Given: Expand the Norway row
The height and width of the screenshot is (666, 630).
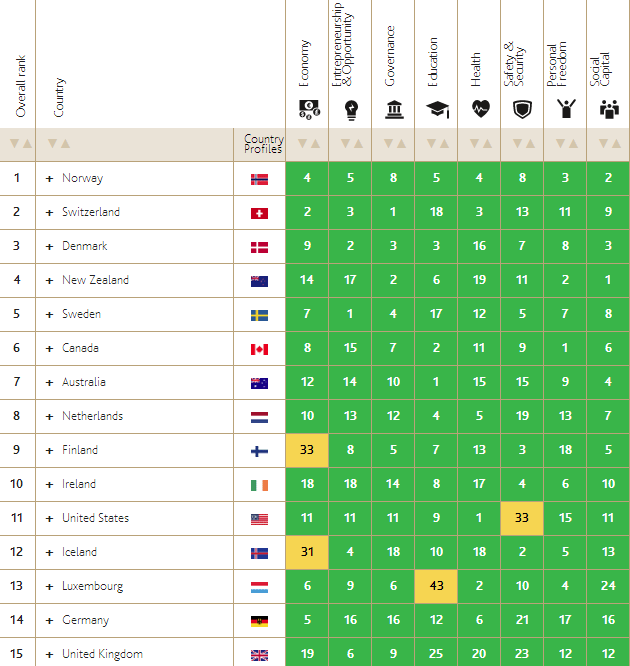Looking at the screenshot, I should point(49,179).
